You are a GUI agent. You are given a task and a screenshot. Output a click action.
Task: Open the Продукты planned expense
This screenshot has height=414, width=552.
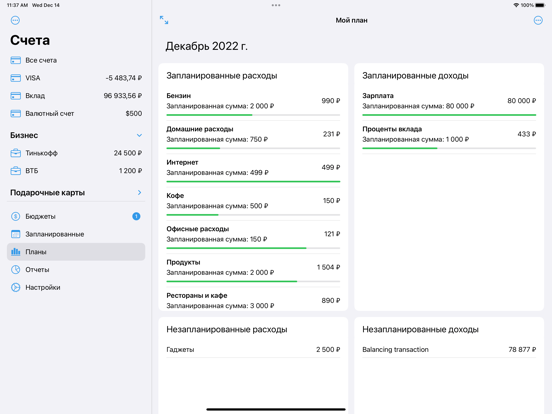click(x=253, y=270)
